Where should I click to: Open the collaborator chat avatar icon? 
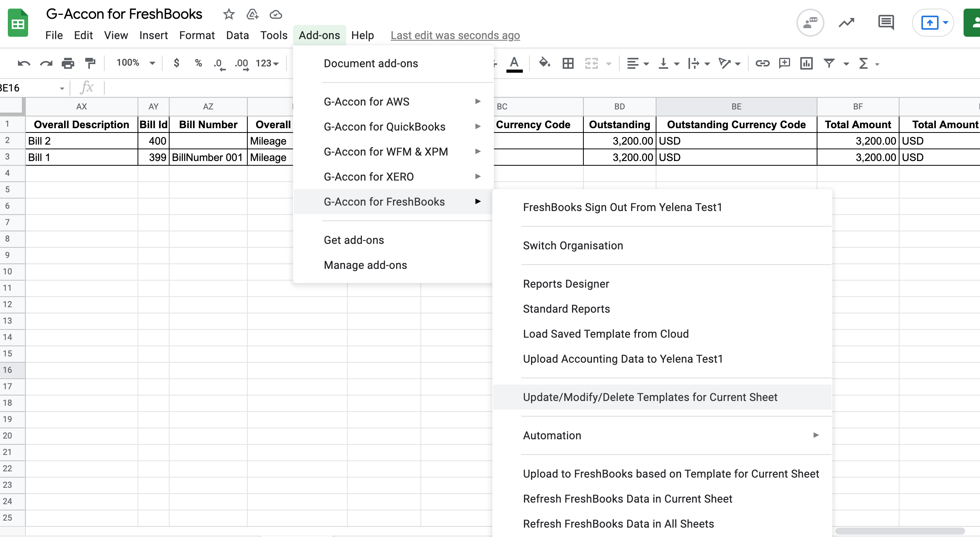810,23
